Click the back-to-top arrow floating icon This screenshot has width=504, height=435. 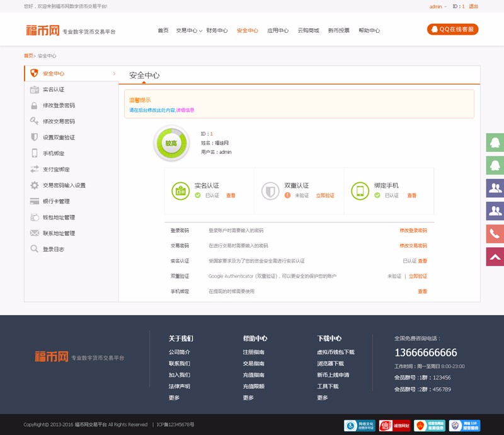coord(495,257)
